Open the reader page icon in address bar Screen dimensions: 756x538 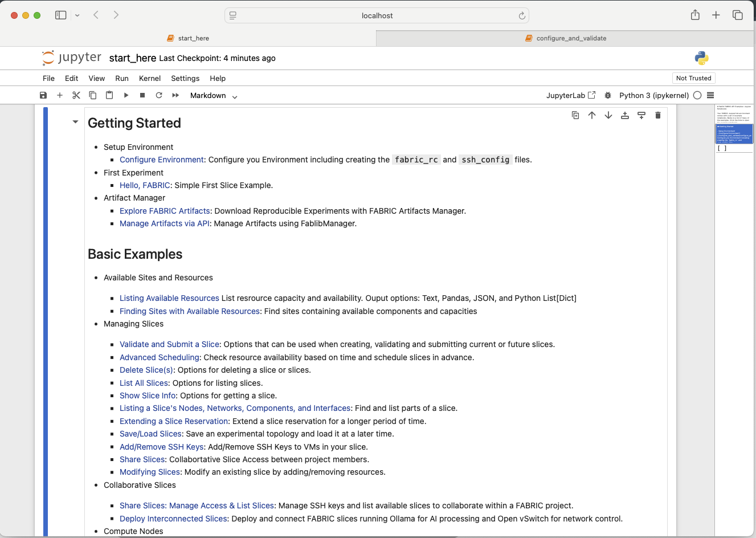233,15
